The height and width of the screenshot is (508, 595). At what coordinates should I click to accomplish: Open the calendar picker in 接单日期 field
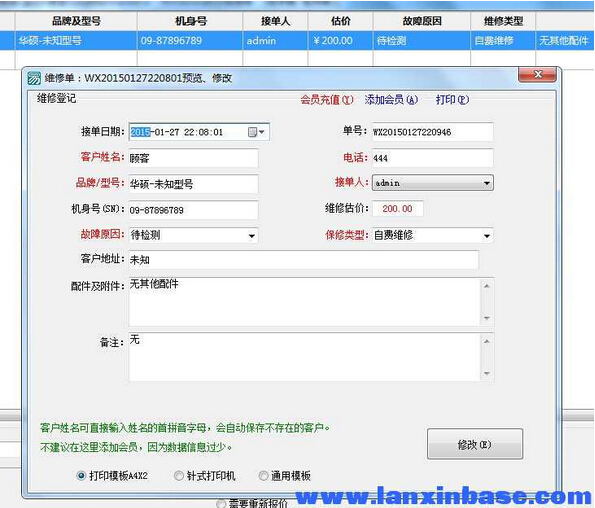point(257,132)
